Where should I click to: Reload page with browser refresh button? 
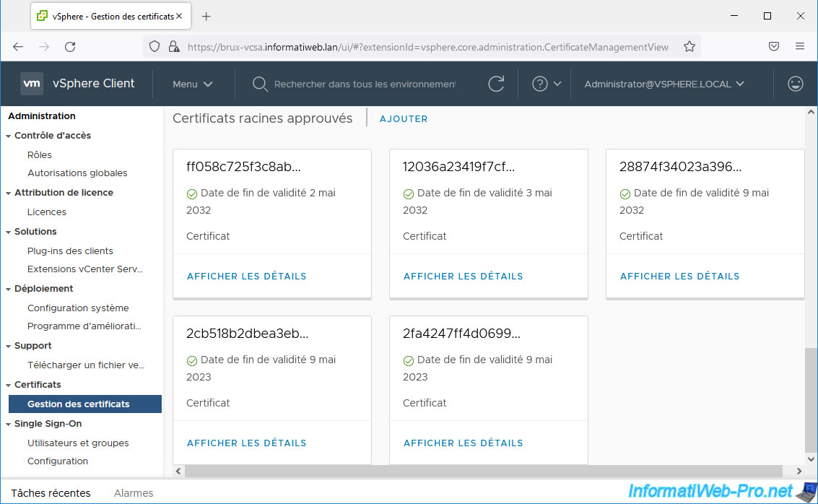pyautogui.click(x=70, y=46)
